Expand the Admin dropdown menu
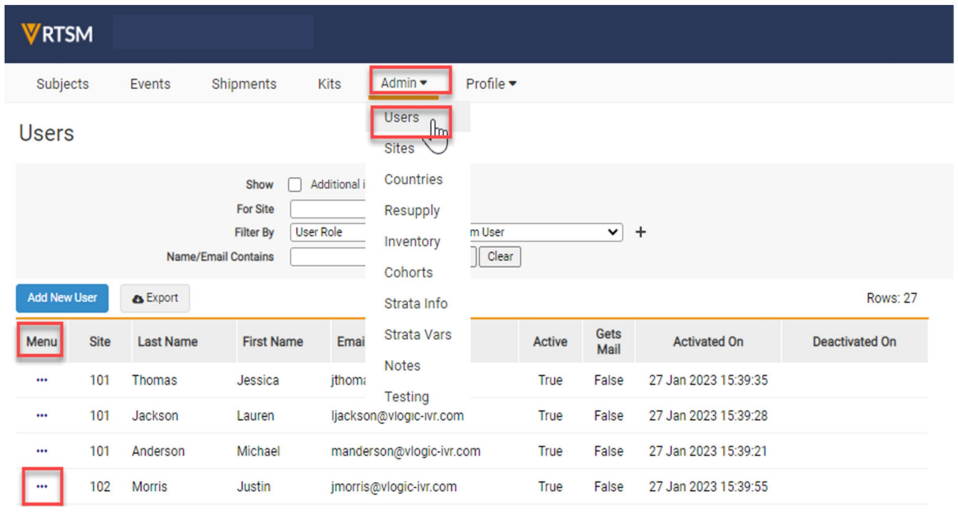The width and height of the screenshot is (958, 512). pos(404,84)
